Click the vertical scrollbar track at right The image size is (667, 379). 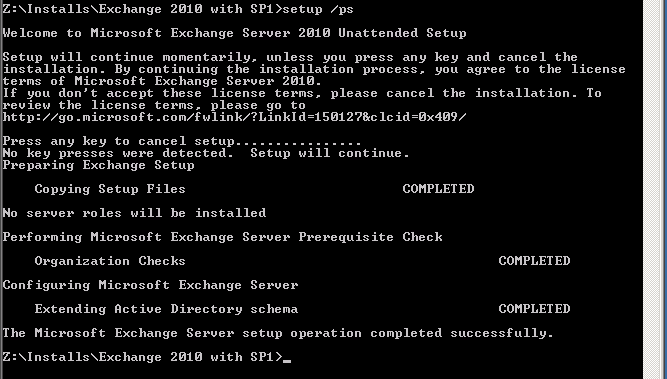coord(655,189)
